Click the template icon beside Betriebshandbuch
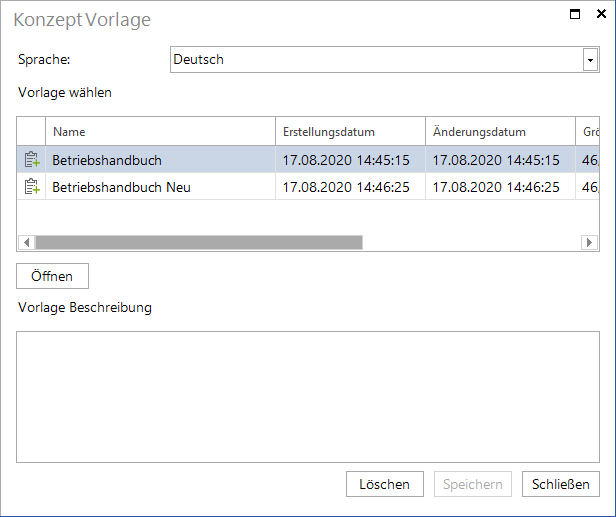Viewport: 616px width, 517px height. [x=32, y=160]
